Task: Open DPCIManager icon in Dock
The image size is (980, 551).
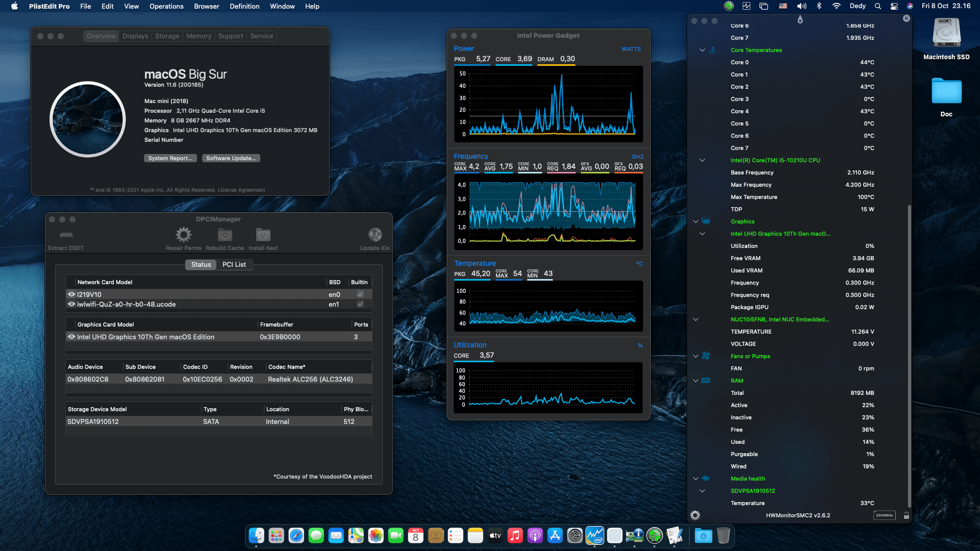Action: pos(635,536)
